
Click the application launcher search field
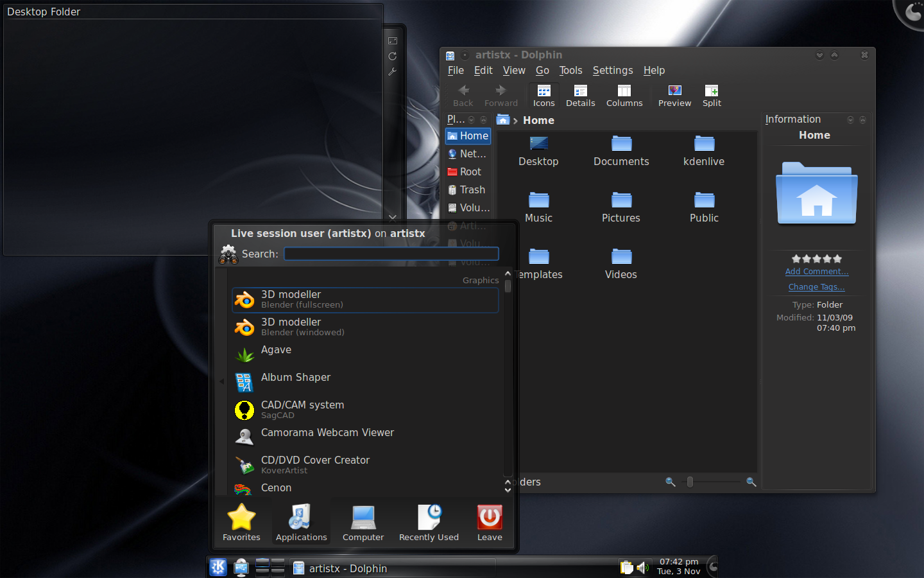(x=391, y=254)
